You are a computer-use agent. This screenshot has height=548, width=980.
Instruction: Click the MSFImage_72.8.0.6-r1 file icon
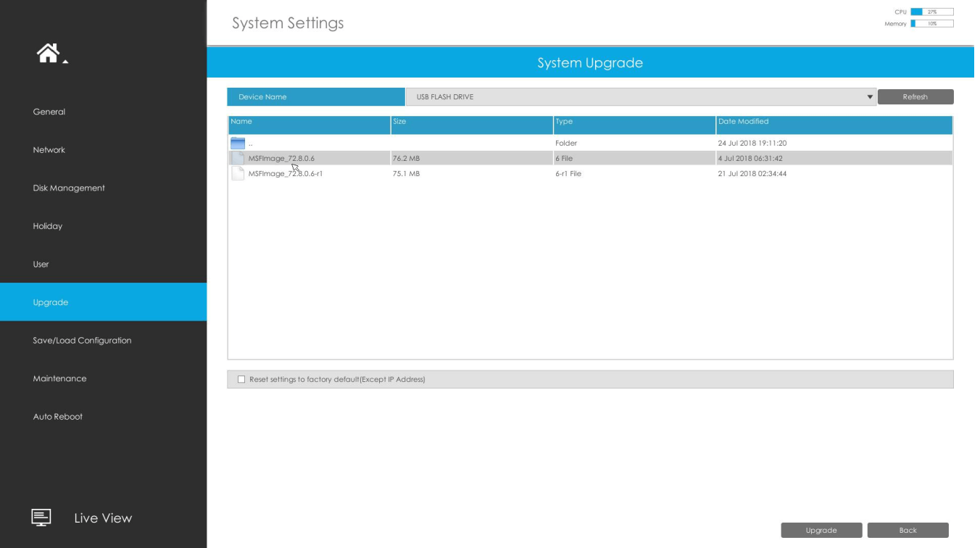click(238, 174)
